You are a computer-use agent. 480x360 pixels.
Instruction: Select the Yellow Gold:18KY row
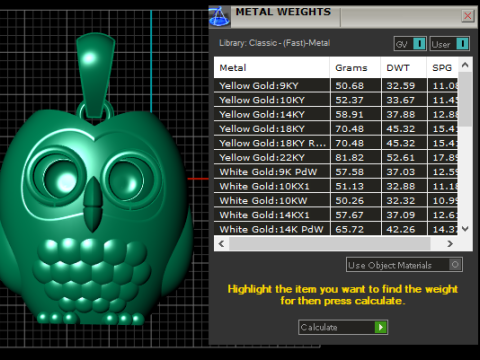336,129
